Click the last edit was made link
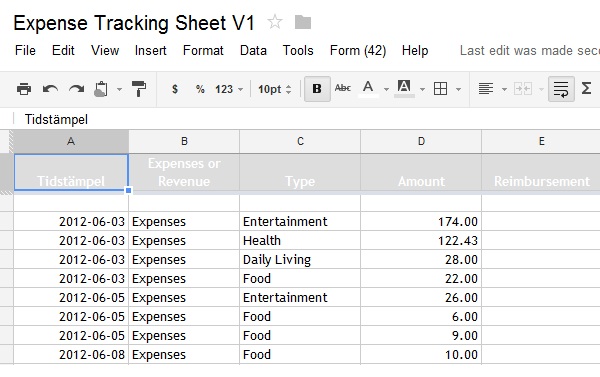The image size is (600, 377). coord(530,51)
